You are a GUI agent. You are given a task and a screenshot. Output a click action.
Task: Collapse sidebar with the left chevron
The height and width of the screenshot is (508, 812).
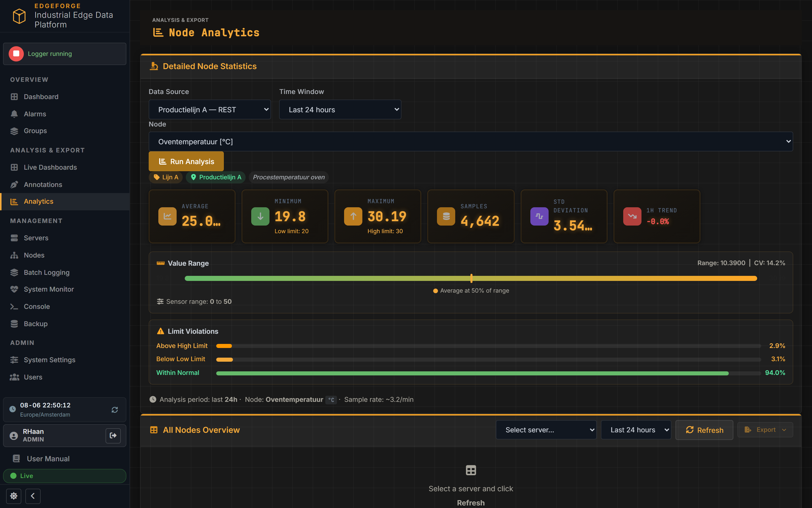click(x=33, y=496)
